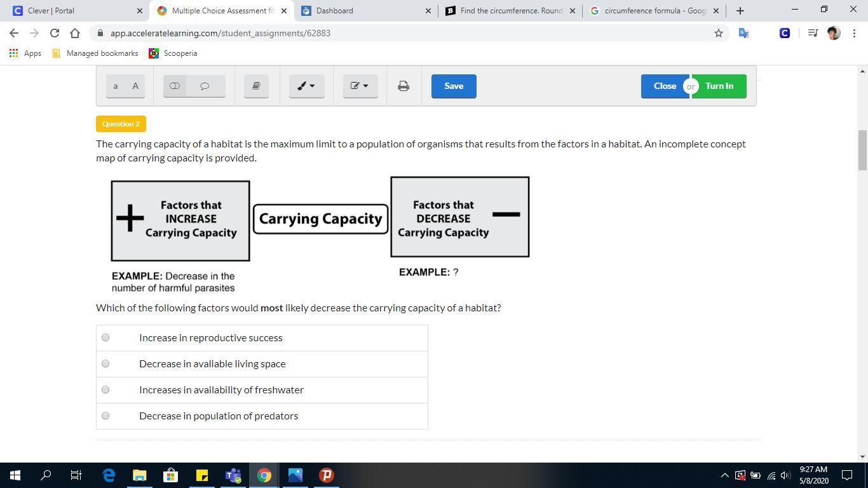The width and height of the screenshot is (868, 488).
Task: Go to the browser home page
Action: click(75, 33)
